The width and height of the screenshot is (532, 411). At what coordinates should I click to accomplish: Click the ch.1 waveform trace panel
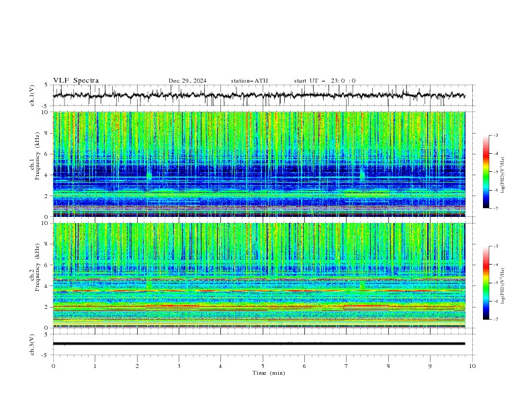263,95
